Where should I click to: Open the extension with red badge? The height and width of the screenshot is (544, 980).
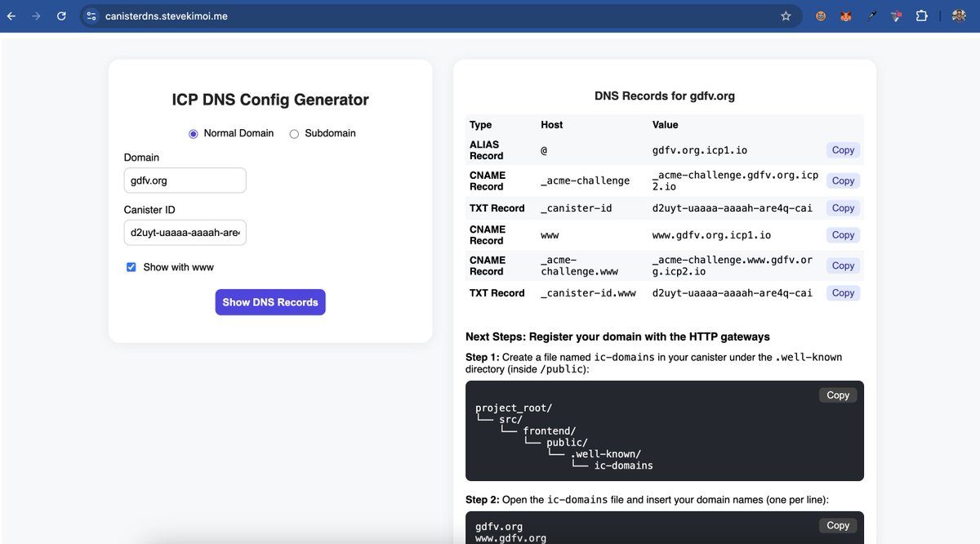(x=897, y=16)
